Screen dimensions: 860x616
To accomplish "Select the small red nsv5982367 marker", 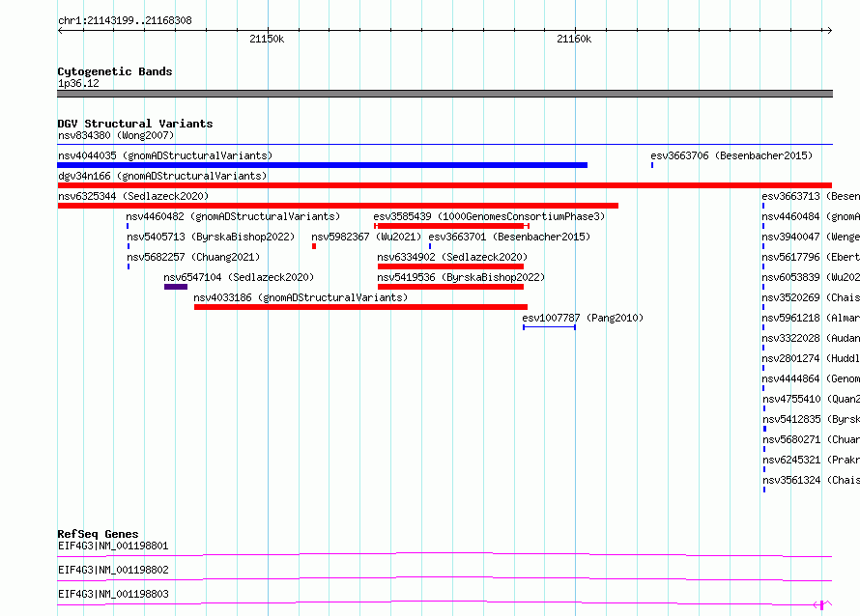I will (x=314, y=246).
